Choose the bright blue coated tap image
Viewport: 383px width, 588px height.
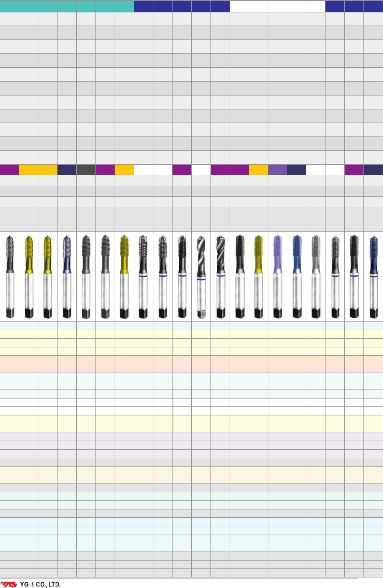coord(297,277)
